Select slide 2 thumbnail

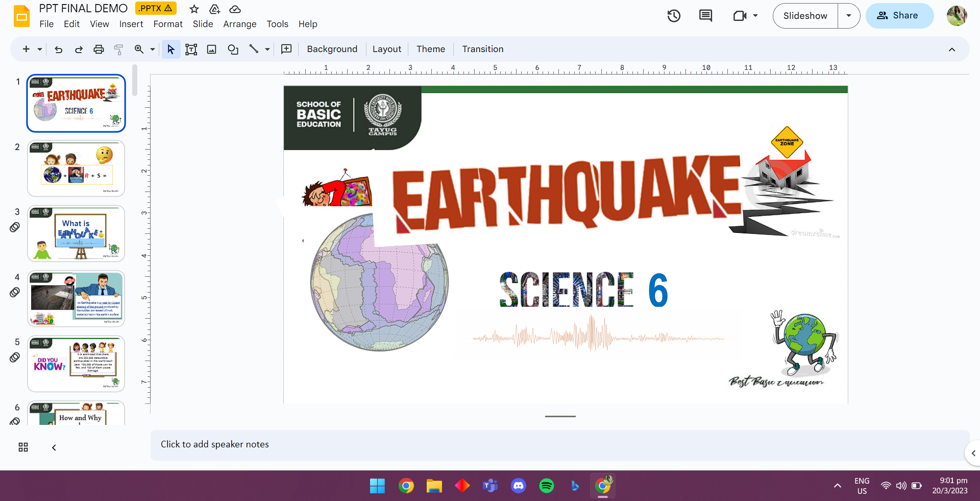(x=76, y=169)
